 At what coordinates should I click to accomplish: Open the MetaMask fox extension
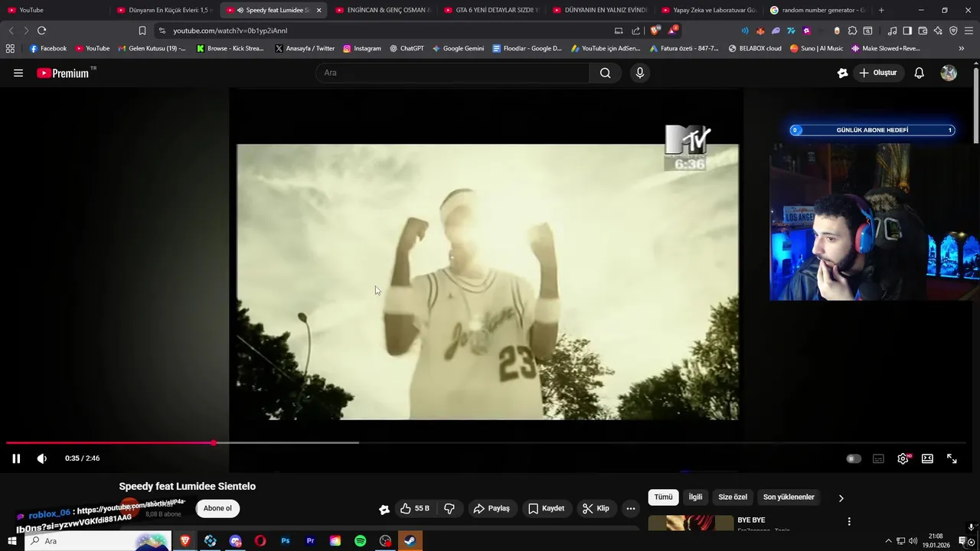[760, 31]
